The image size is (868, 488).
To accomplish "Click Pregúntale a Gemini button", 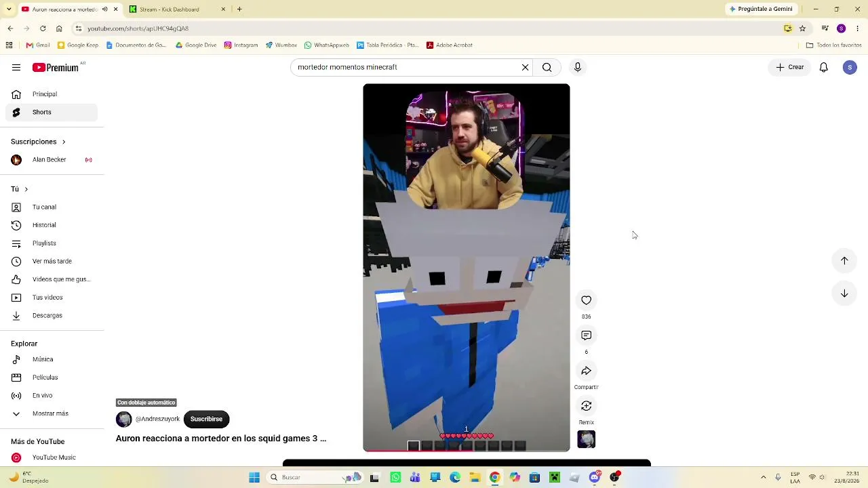I will (761, 9).
